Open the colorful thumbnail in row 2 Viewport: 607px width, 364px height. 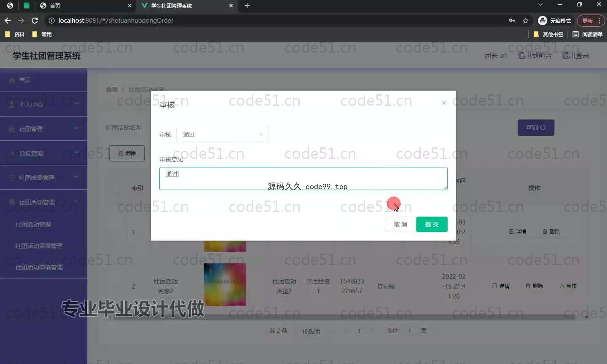[225, 285]
